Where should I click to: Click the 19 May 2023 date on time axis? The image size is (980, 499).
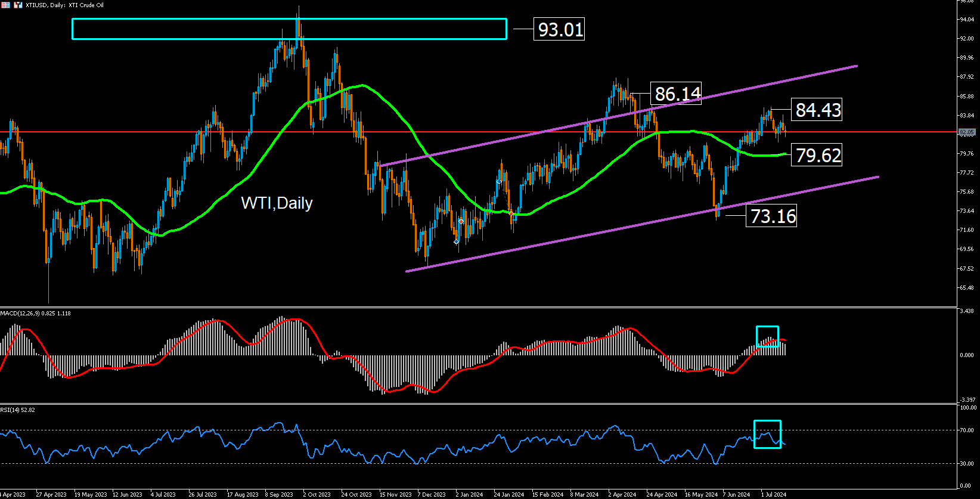(x=91, y=494)
